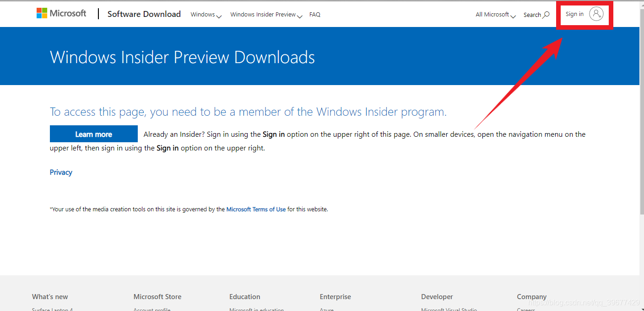Expand the Windows Insider Preview menu
Image resolution: width=644 pixels, height=311 pixels.
pyautogui.click(x=266, y=15)
